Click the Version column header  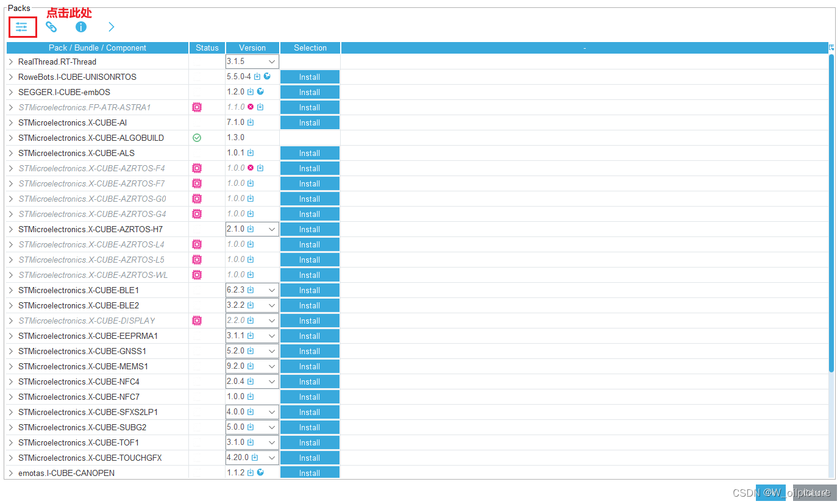(x=252, y=48)
